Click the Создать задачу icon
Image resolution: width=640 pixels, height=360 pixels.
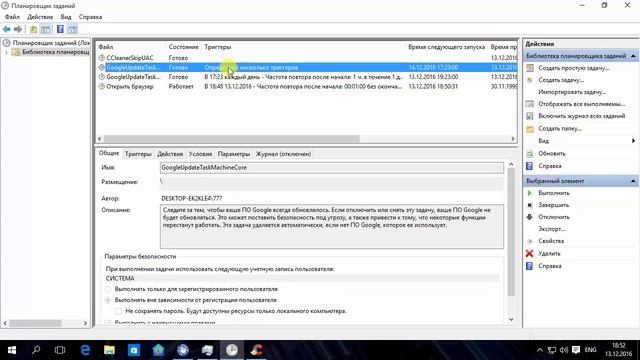(x=530, y=80)
